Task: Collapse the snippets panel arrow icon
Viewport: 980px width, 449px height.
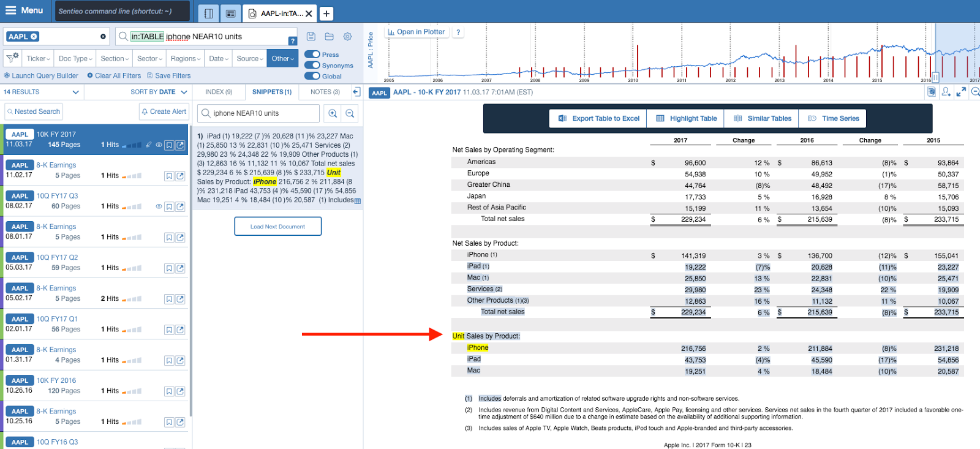Action: 356,92
